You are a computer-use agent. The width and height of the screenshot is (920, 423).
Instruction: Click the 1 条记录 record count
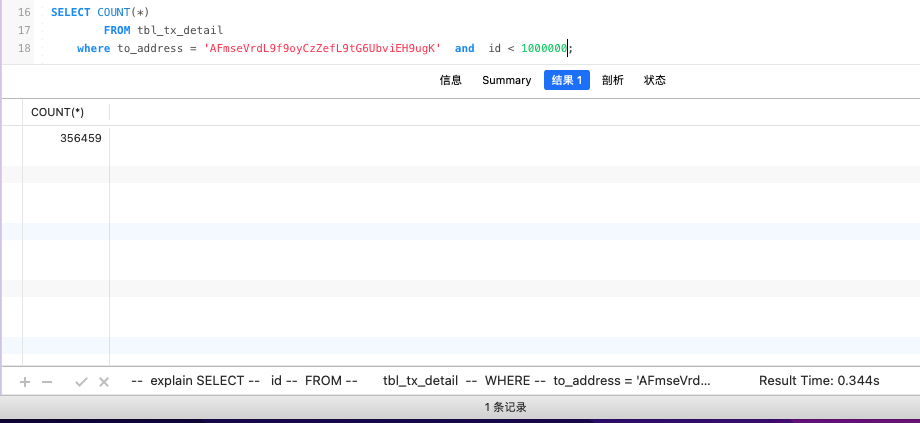tap(505, 407)
